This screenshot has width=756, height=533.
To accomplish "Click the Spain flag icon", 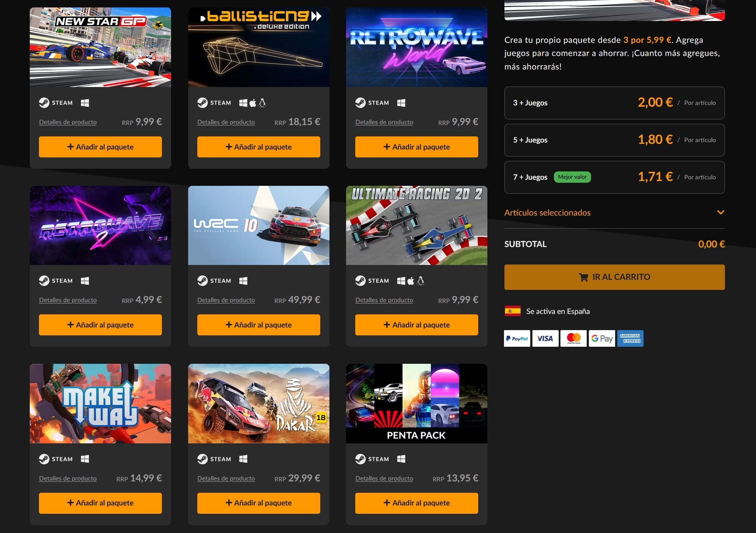I will tap(513, 311).
